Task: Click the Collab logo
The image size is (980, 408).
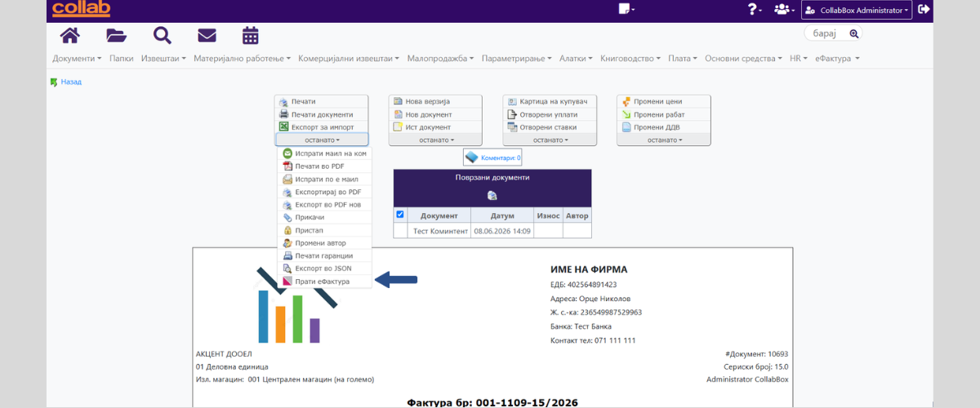Action: pyautogui.click(x=80, y=9)
